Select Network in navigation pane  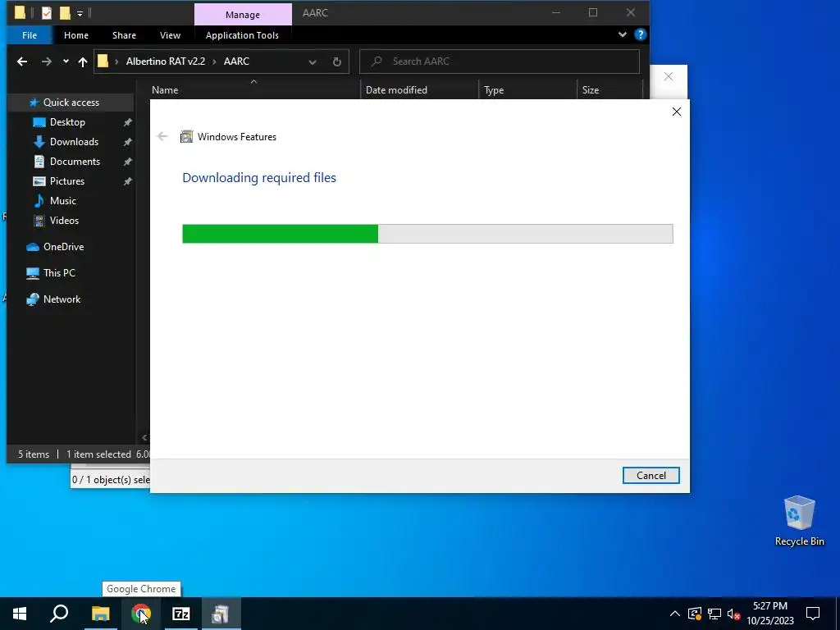(62, 299)
